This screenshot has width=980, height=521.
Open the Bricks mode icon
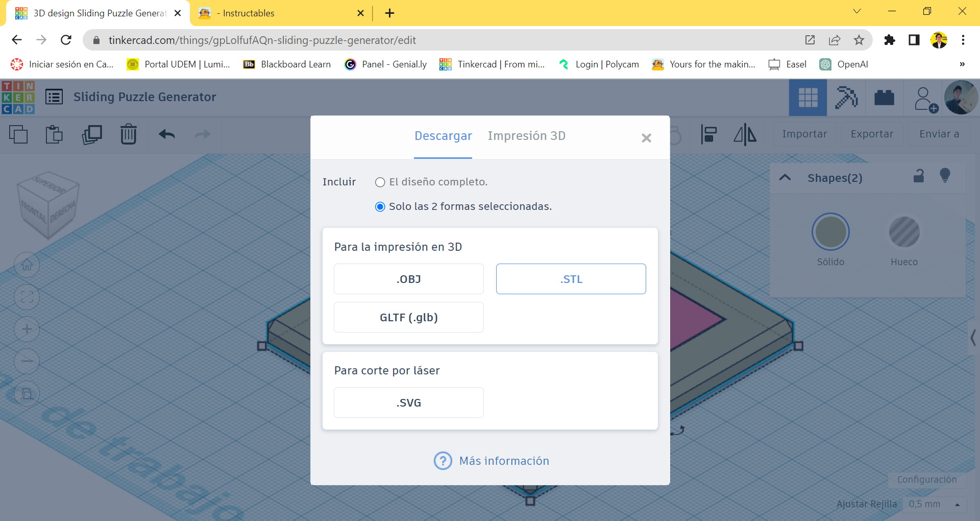884,98
